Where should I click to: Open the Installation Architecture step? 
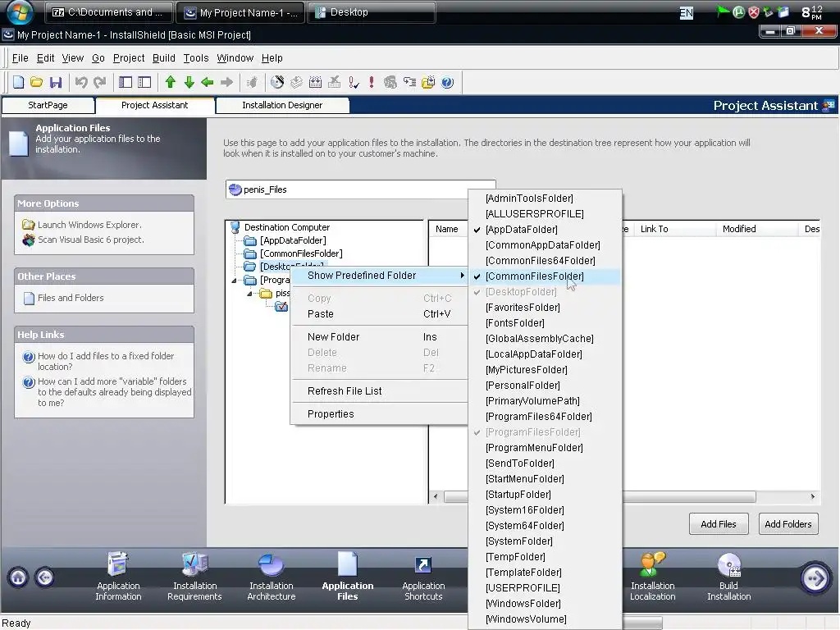[x=271, y=577]
